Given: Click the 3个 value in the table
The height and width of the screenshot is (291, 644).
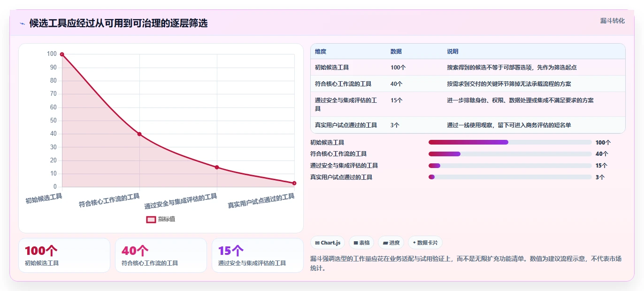Looking at the screenshot, I should (x=395, y=125).
